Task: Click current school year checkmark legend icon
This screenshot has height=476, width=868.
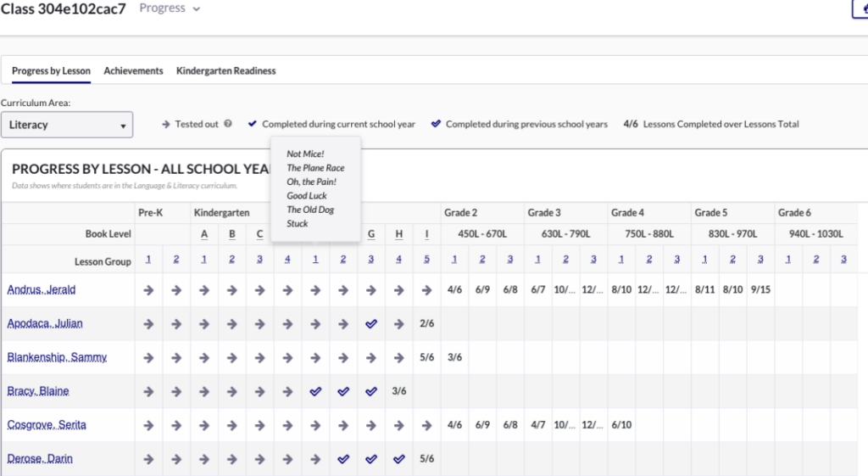Action: (253, 124)
